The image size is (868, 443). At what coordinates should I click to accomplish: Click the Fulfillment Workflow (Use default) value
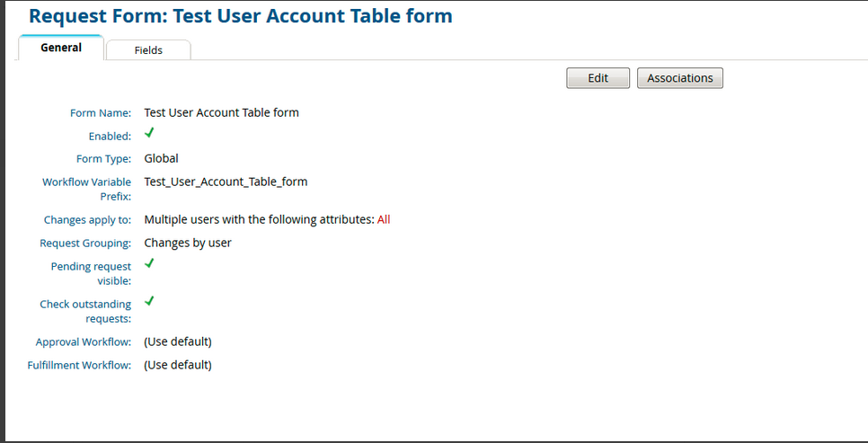click(x=178, y=365)
